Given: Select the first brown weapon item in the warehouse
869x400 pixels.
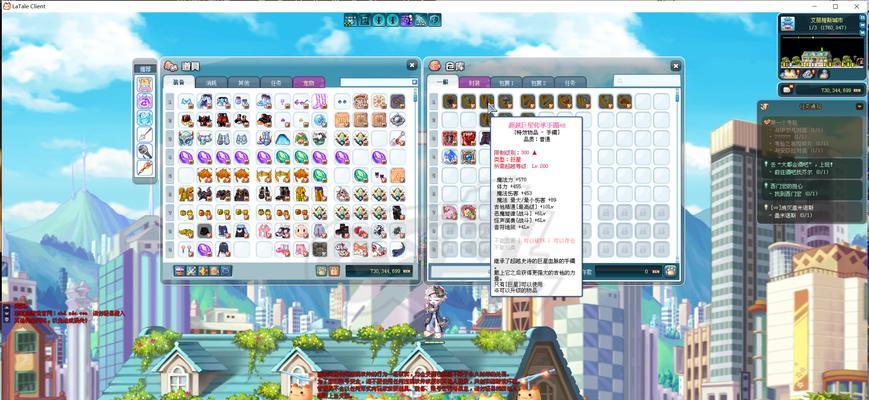Looking at the screenshot, I should 449,101.
